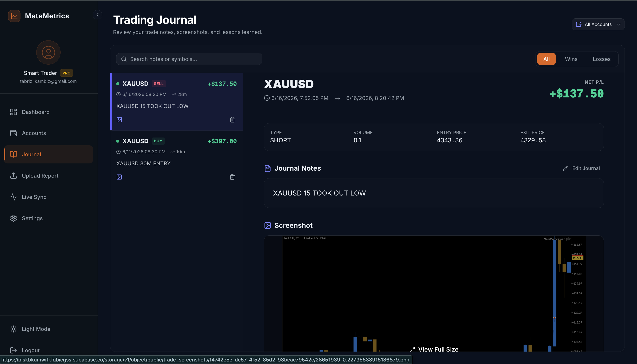Click the email tabrizi.kambiz@gmail.com
Screen dimensions: 637x364
coord(48,81)
